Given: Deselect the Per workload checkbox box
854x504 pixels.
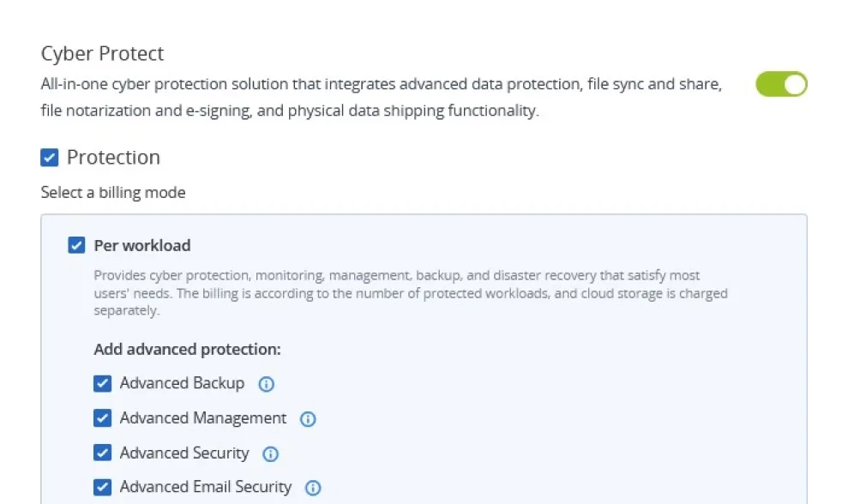Looking at the screenshot, I should tap(77, 246).
